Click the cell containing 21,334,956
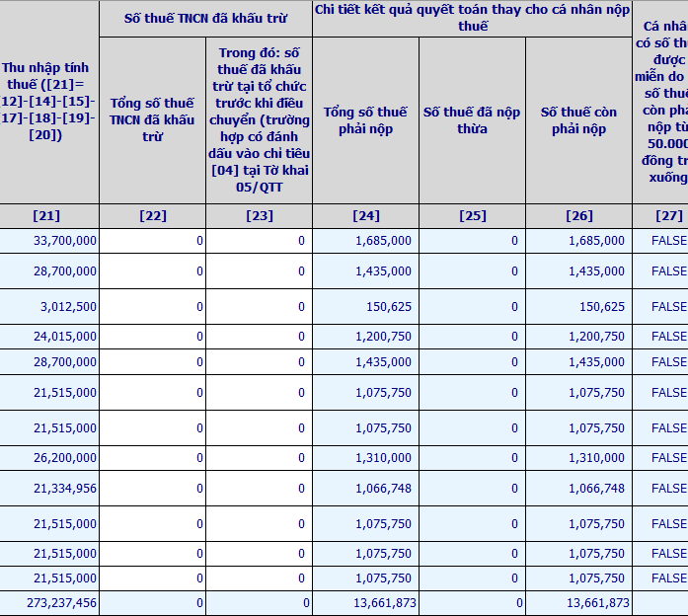This screenshot has height=616, width=688. point(64,489)
